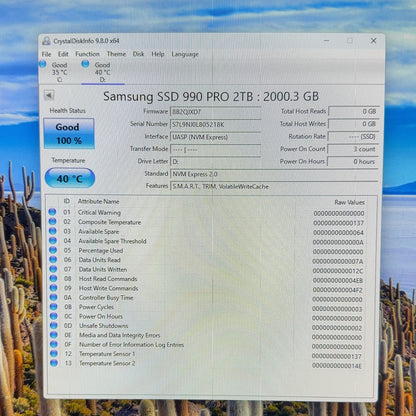Open the File menu
Screen dimensions: 416x416
tap(46, 54)
